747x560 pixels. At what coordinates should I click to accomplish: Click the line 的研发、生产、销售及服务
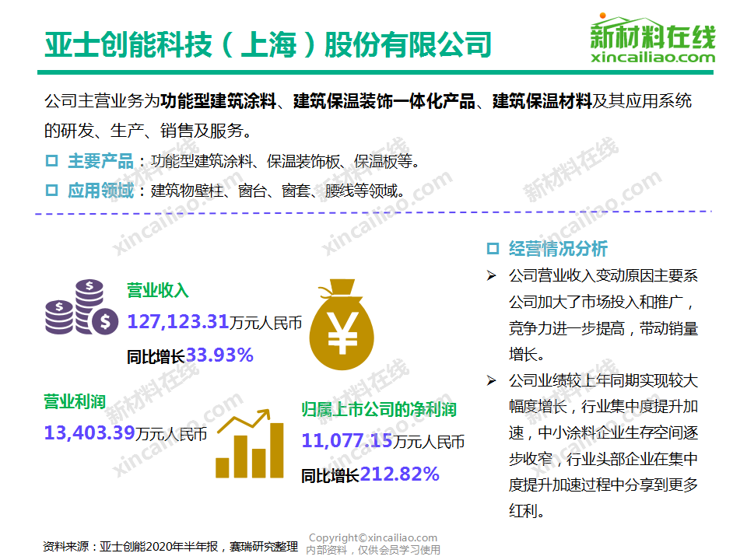(148, 131)
